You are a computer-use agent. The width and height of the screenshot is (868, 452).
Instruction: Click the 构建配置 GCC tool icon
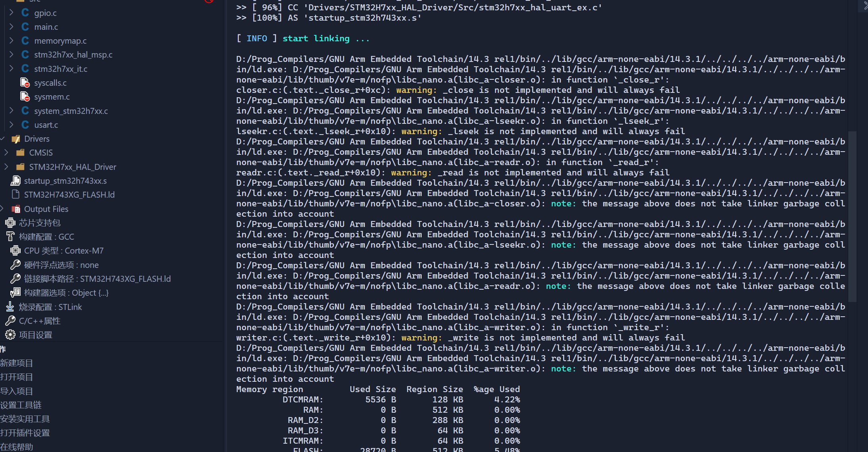pyautogui.click(x=10, y=237)
